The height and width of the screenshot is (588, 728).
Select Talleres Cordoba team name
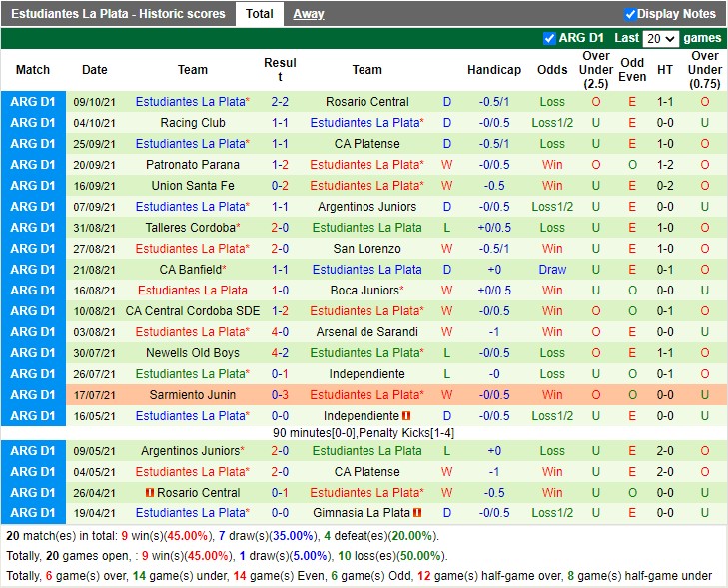(x=193, y=228)
